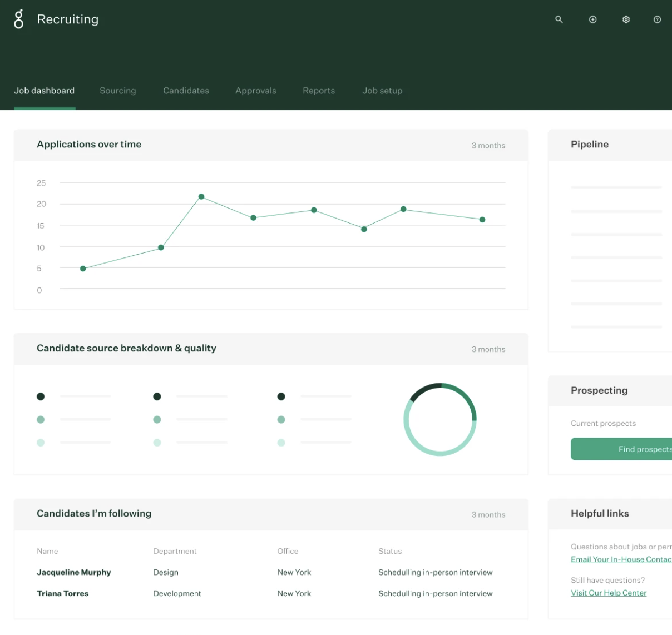Viewport: 672px width, 635px height.
Task: Click Triana Torres's interview status text
Action: click(x=436, y=593)
